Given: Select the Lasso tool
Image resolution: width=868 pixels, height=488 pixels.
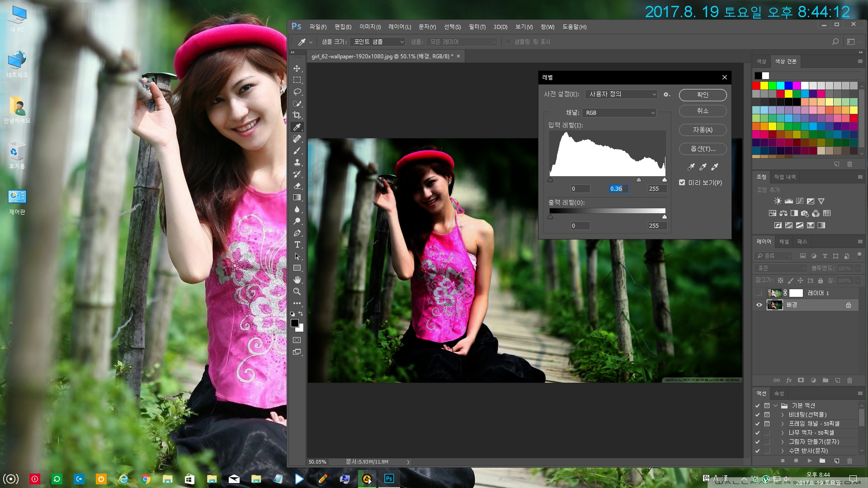Looking at the screenshot, I should pos(297,92).
